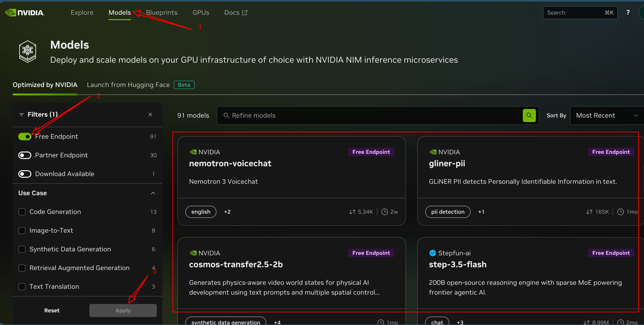Enable the Partner Endpoint toggle
The width and height of the screenshot is (644, 325).
[25, 155]
